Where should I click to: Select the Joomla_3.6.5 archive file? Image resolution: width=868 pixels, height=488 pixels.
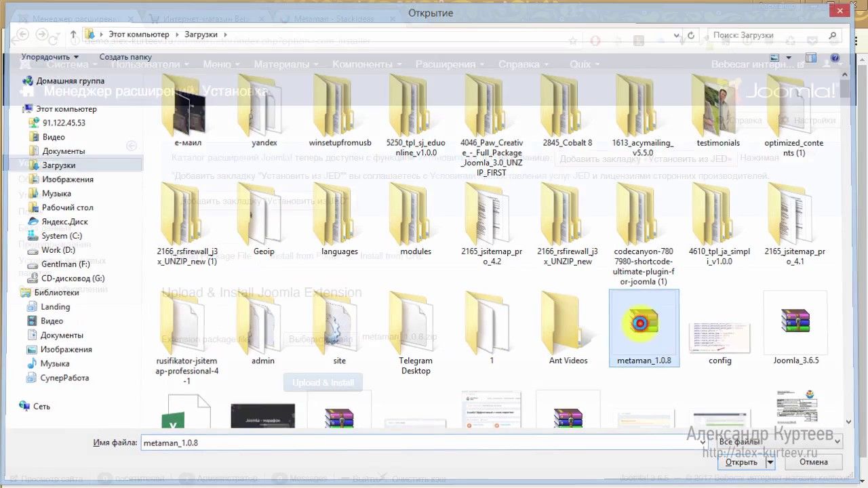(x=795, y=328)
